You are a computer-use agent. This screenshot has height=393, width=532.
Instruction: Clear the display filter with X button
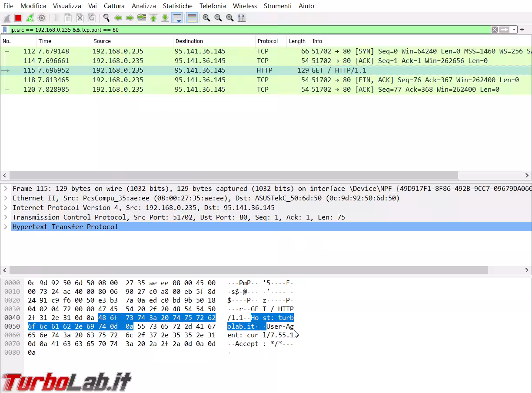click(x=495, y=30)
